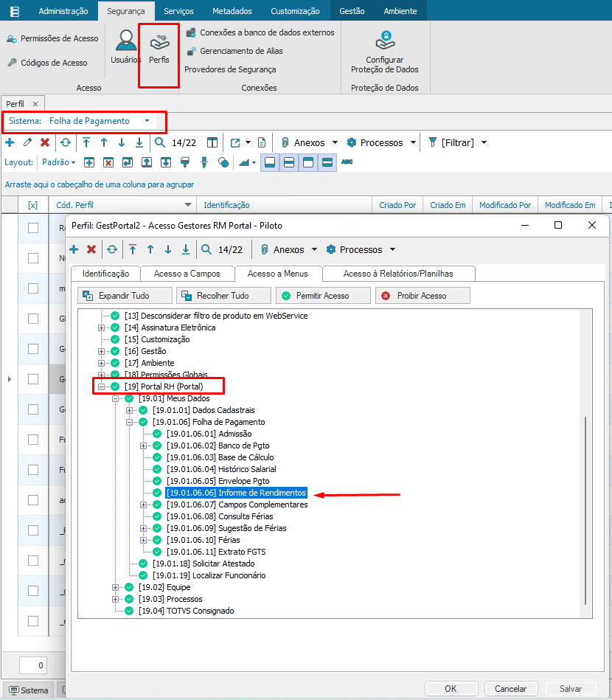The width and height of the screenshot is (612, 700).
Task: Click the Cód. Perfil column header
Action: 122,205
